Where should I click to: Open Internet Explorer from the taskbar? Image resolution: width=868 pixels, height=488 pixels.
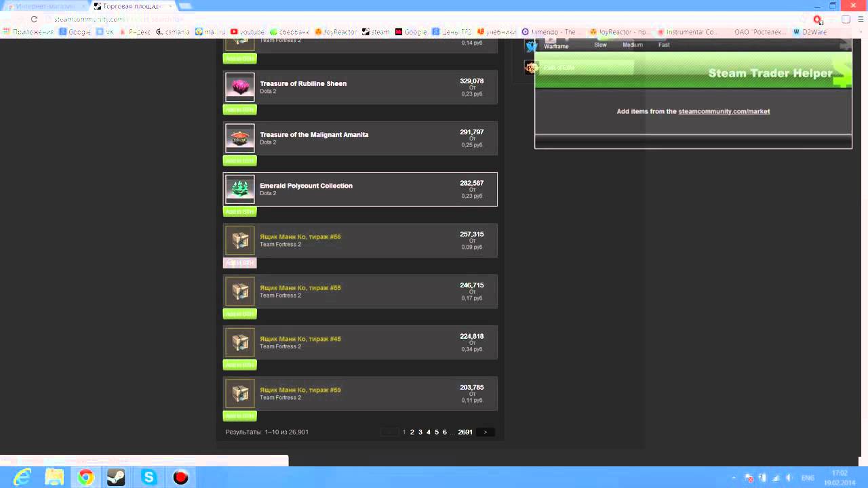coord(22,477)
